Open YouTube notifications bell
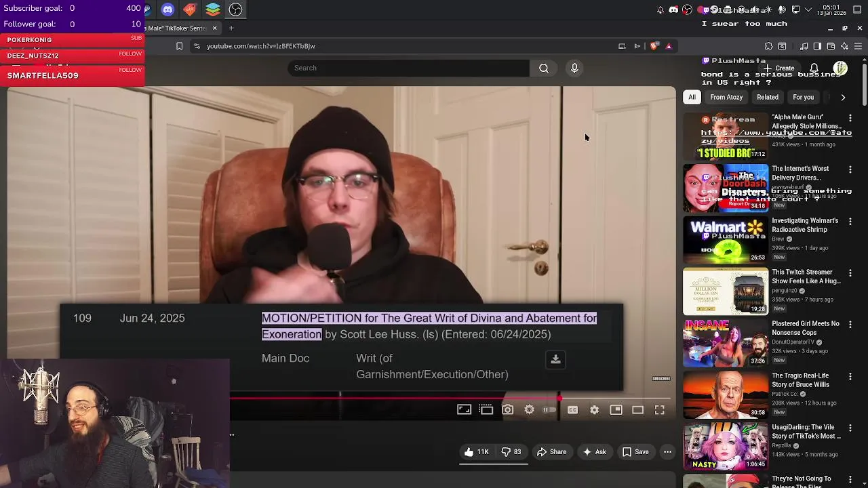 point(814,68)
